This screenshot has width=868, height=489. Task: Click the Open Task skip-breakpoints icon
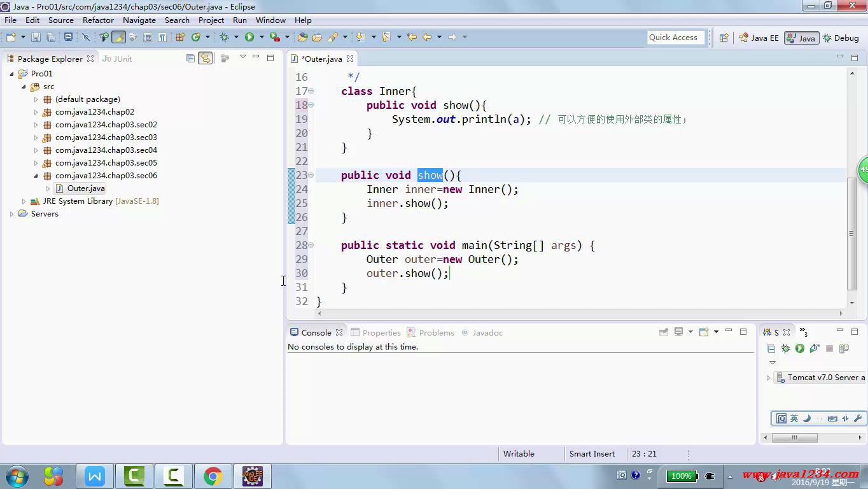pyautogui.click(x=86, y=37)
